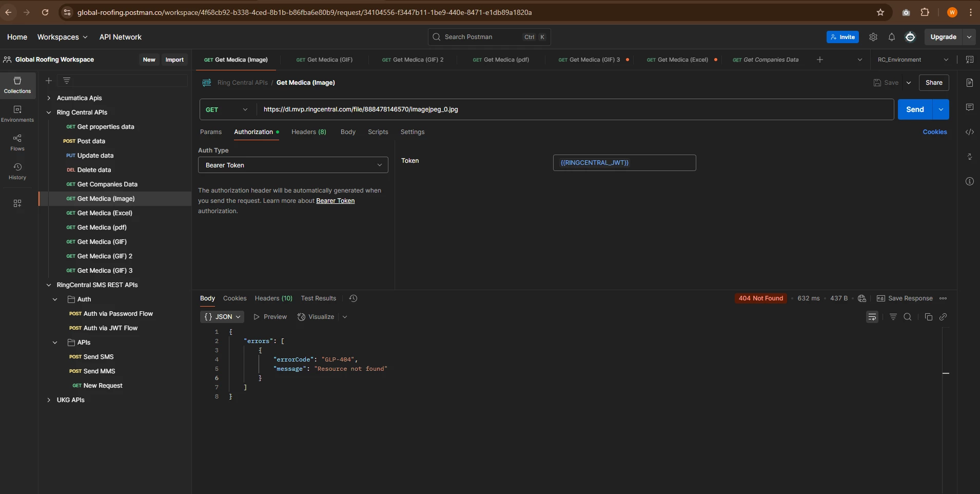Switch to the Params tab
Viewport: 980px width, 494px height.
(x=211, y=132)
